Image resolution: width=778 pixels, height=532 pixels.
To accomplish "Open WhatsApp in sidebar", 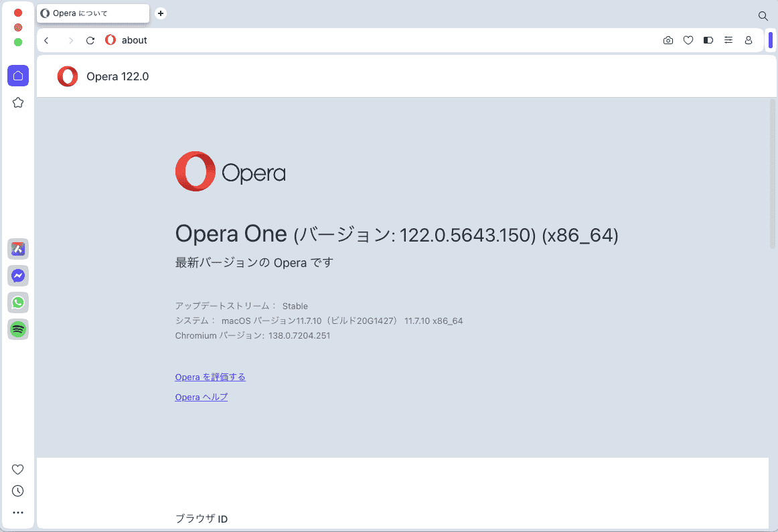I will [x=18, y=302].
